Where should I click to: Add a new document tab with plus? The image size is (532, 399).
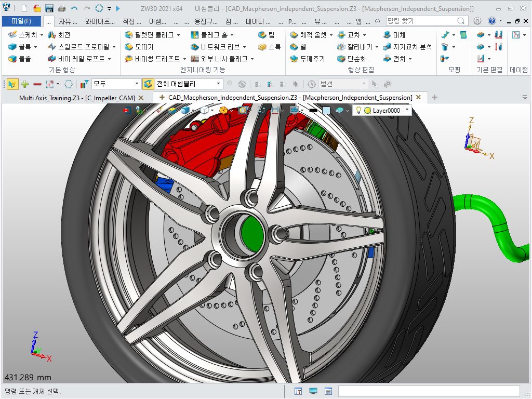[435, 98]
